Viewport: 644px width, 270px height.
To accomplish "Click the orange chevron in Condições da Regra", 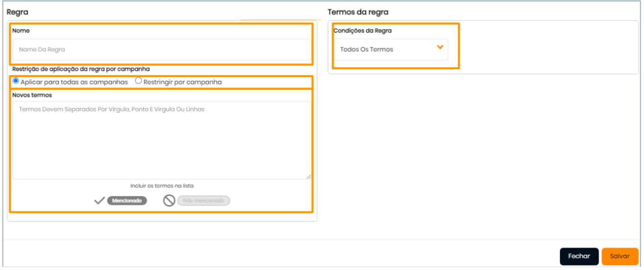I will click(440, 47).
